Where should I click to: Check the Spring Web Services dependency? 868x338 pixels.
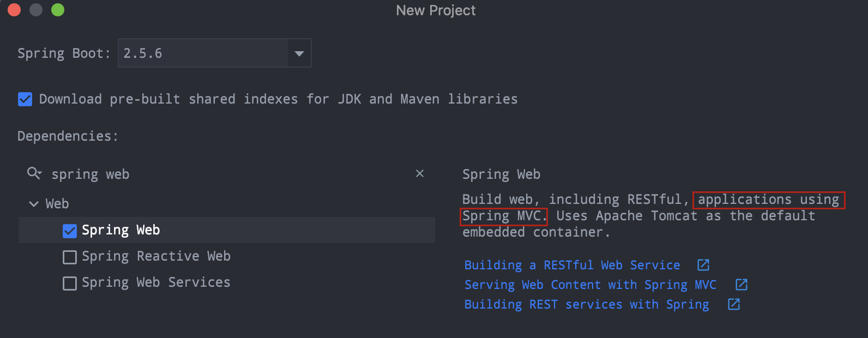point(69,283)
